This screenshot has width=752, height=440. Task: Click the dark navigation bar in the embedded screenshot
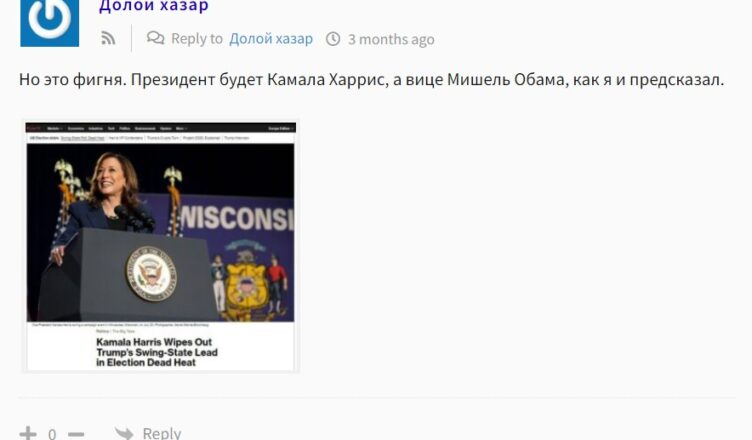pos(161,128)
